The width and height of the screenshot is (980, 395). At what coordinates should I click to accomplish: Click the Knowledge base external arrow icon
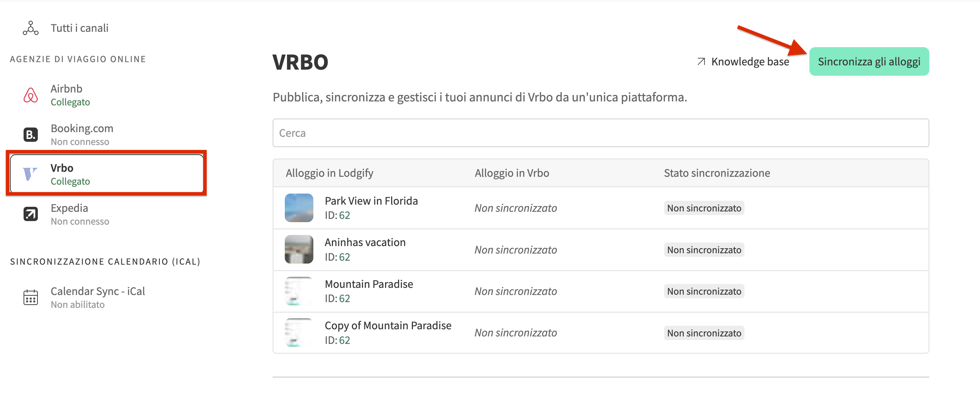tap(701, 62)
